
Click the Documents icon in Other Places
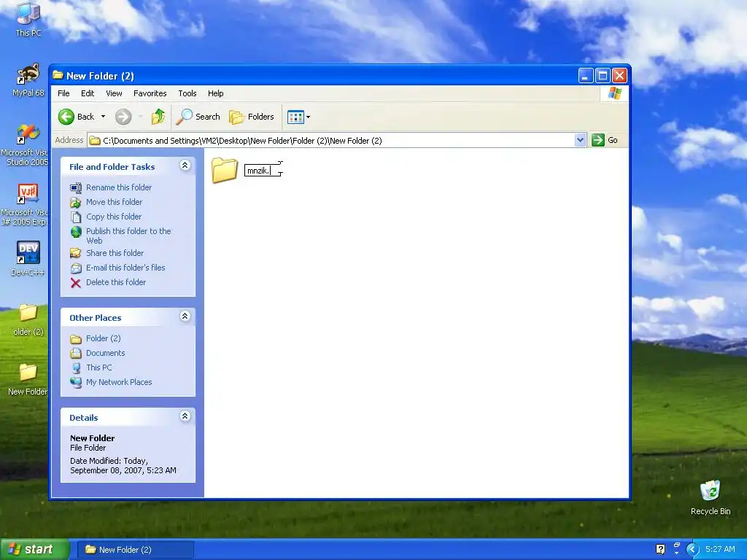click(x=76, y=354)
